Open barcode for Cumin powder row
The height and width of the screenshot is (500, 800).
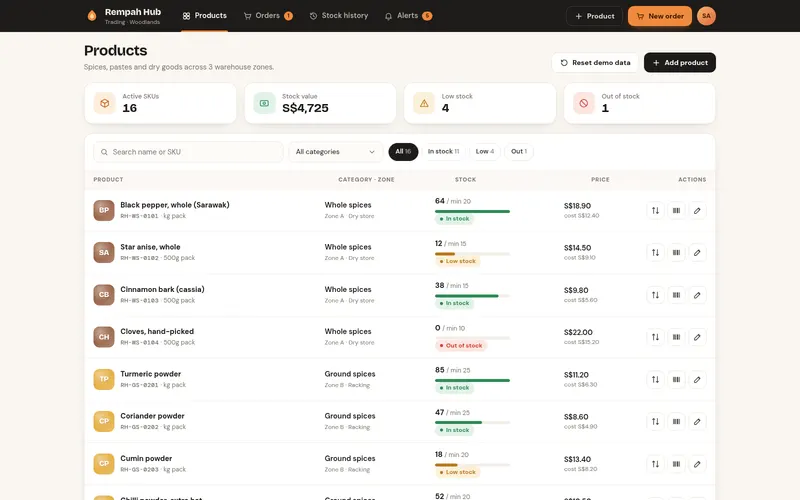(676, 464)
